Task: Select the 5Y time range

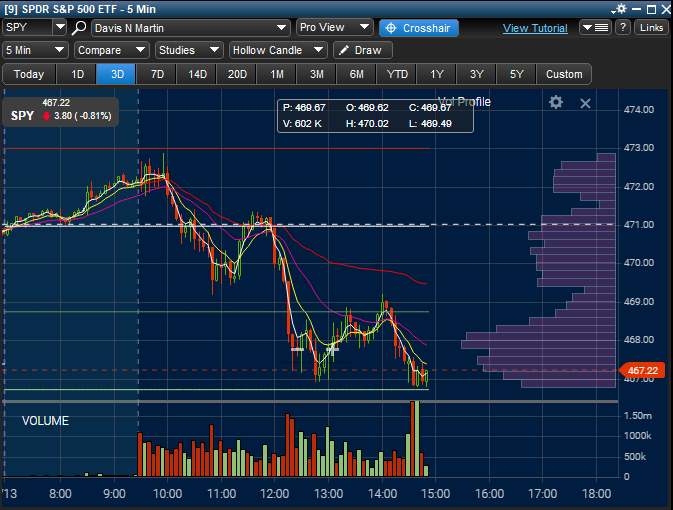Action: [x=516, y=74]
